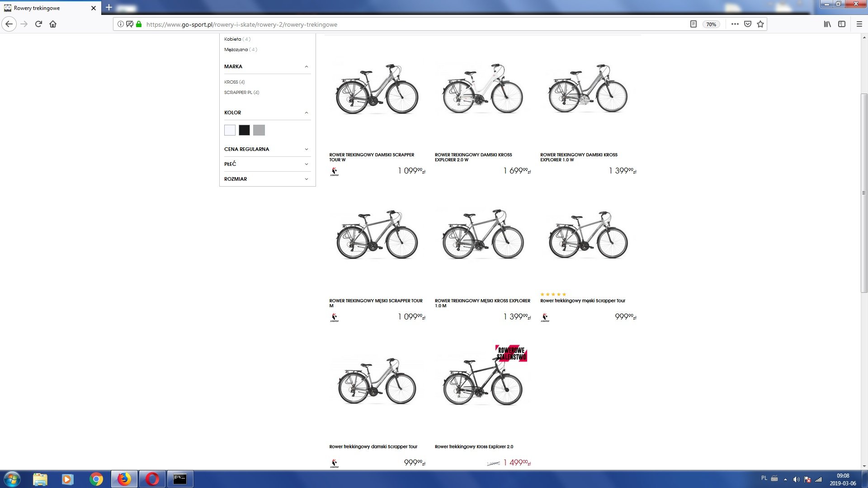Collapse the MARKA filter section

(306, 67)
